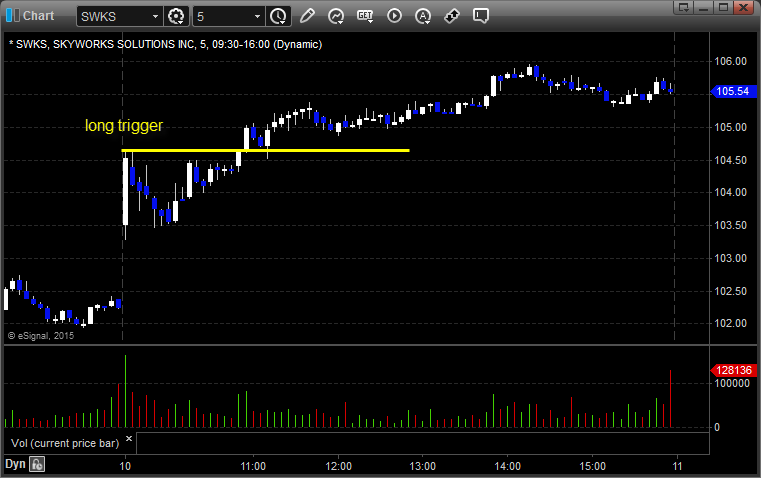Close the Vol (current price bar) label
The image size is (761, 478).
click(x=129, y=439)
